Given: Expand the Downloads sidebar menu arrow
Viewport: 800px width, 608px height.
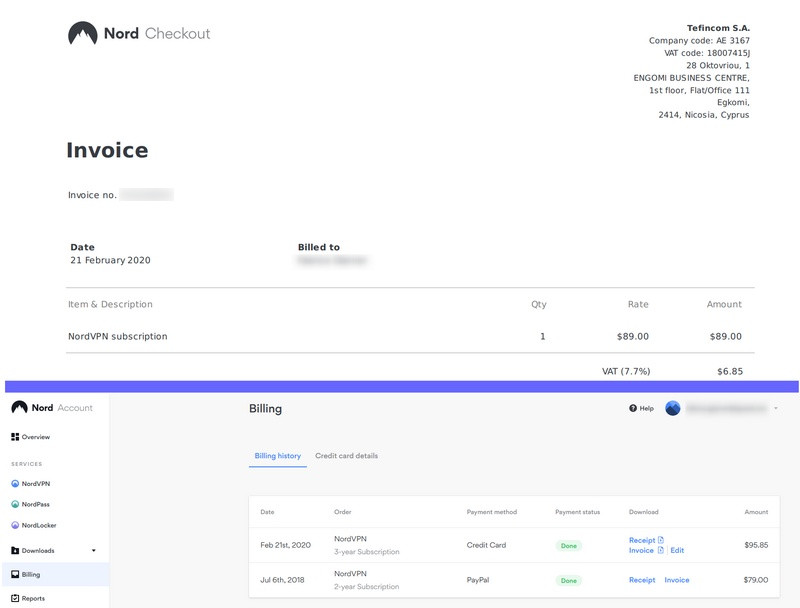Looking at the screenshot, I should [94, 550].
